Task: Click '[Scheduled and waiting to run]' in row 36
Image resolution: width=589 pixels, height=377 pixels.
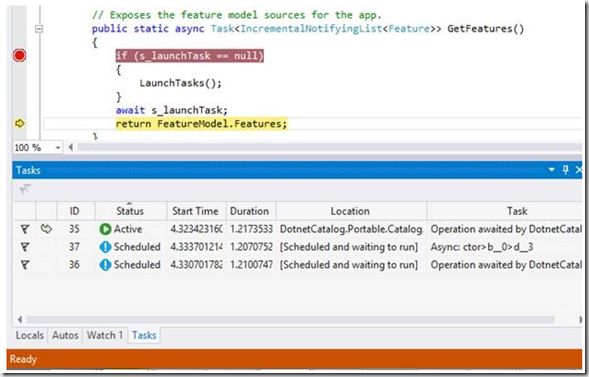Action: pyautogui.click(x=349, y=265)
